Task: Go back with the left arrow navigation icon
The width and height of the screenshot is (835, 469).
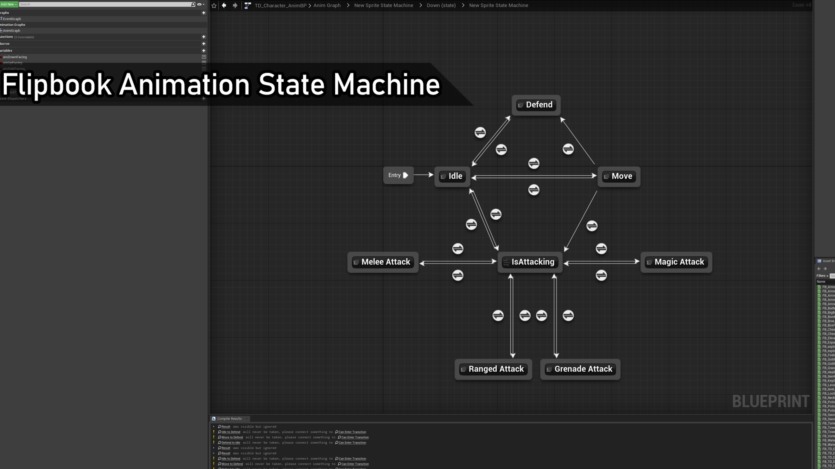Action: 224,5
